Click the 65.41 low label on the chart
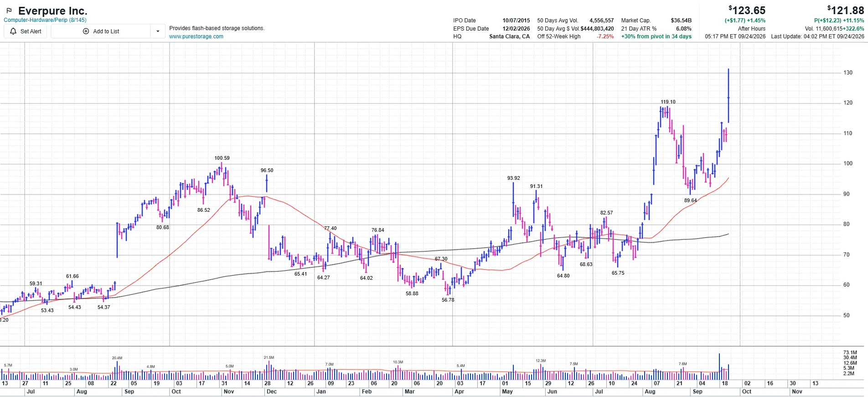 pos(301,274)
